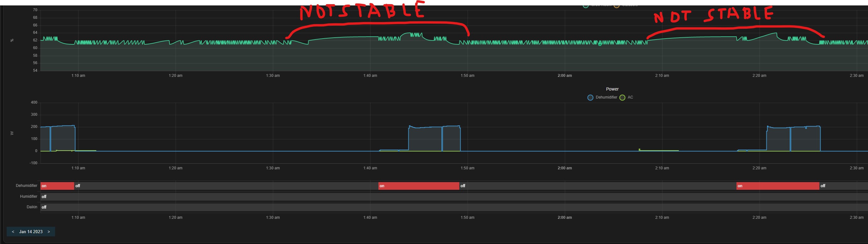Click the '400' value on the Power axis
Screen dimensions: 868x244
34,102
